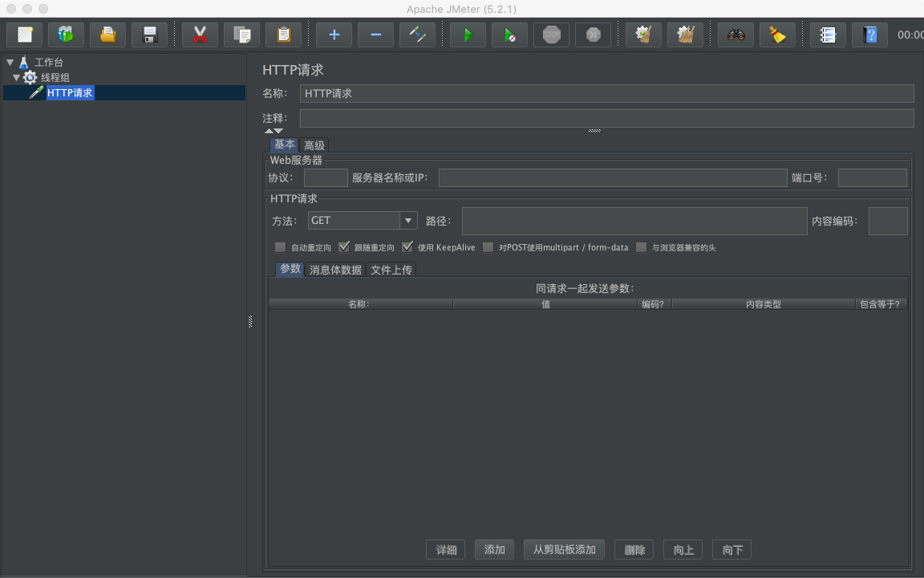Click the 添加 button
924x578 pixels.
(494, 550)
